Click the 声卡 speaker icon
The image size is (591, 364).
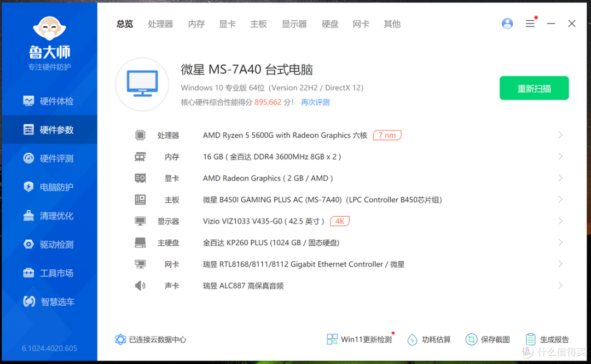tap(140, 286)
